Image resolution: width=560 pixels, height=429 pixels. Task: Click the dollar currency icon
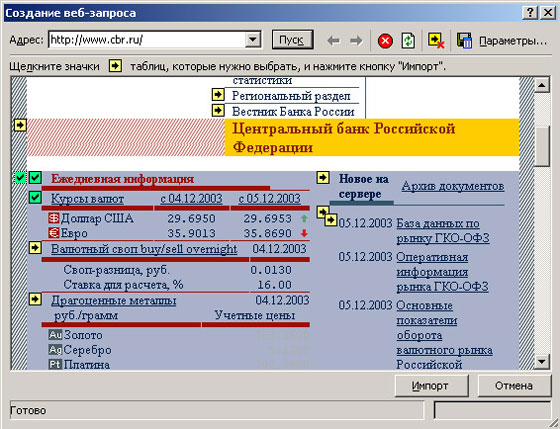(x=54, y=218)
